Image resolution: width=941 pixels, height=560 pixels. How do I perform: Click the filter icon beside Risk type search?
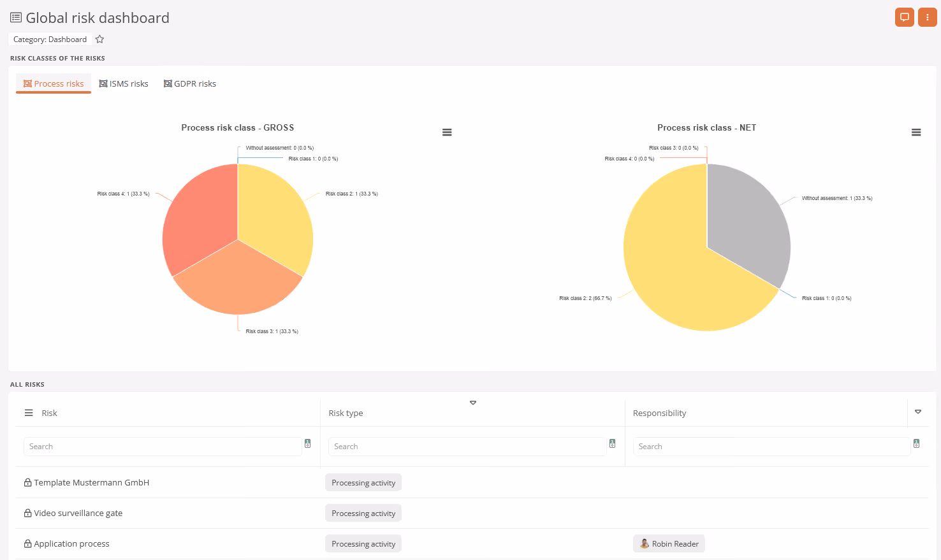click(x=612, y=443)
